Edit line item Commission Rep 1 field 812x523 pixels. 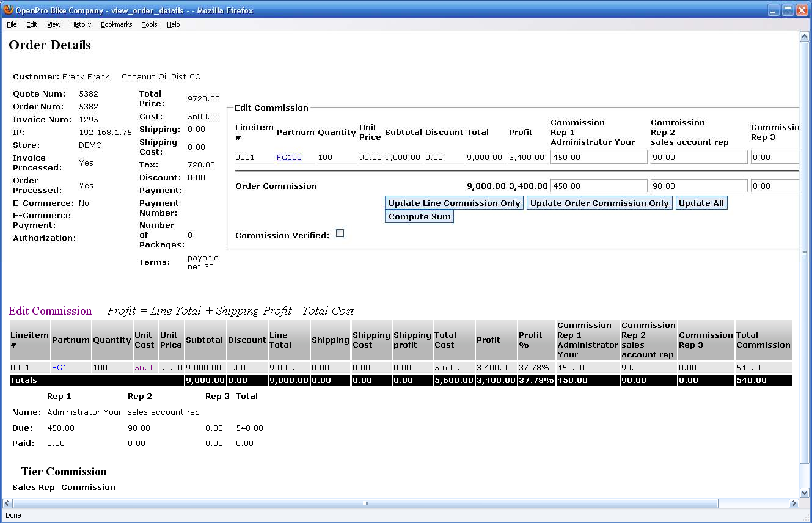pyautogui.click(x=598, y=157)
